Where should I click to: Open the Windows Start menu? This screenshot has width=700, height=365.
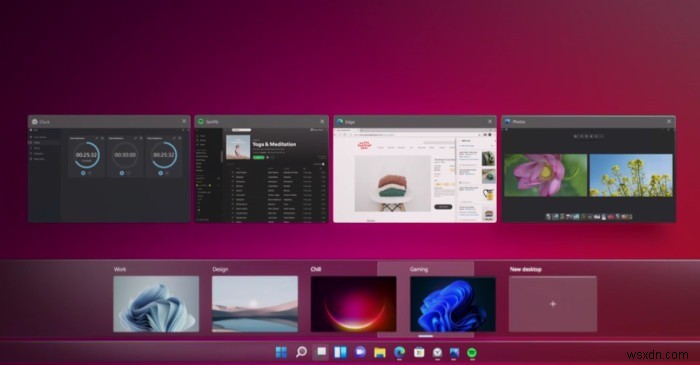tap(281, 353)
